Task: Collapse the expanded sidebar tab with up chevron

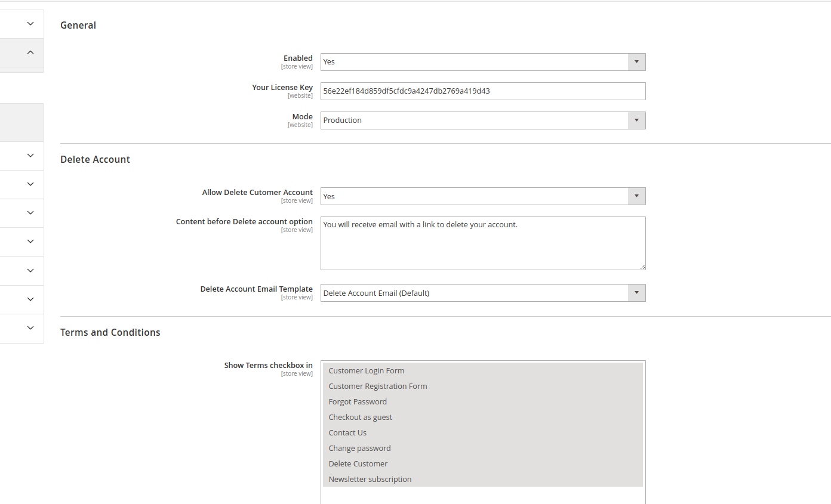Action: point(30,52)
